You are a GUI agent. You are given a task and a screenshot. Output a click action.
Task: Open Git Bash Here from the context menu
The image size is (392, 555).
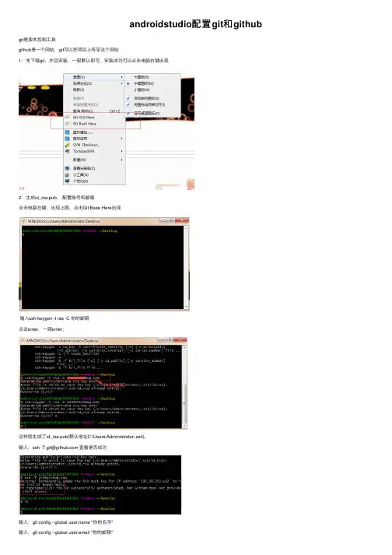84,124
